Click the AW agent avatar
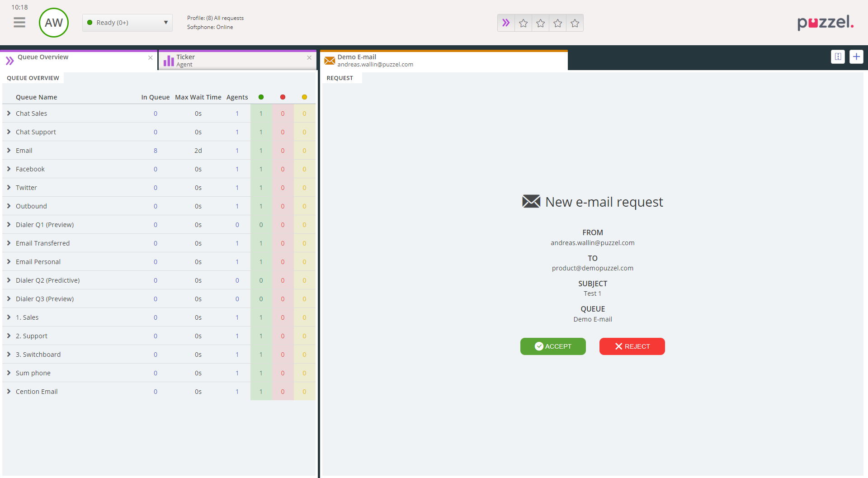This screenshot has height=478, width=868. [54, 23]
